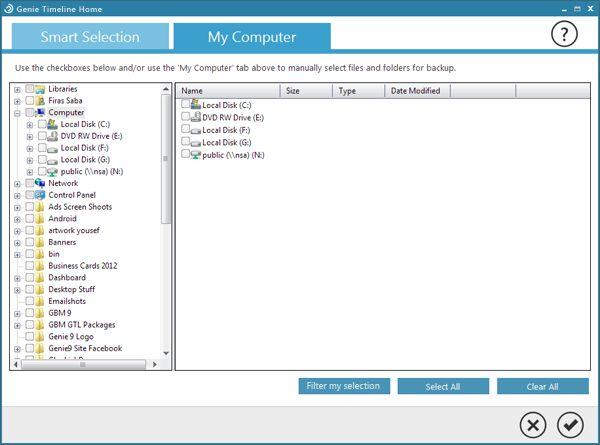Click the Android folder icon
Viewport: 600px width, 445px height.
click(40, 219)
